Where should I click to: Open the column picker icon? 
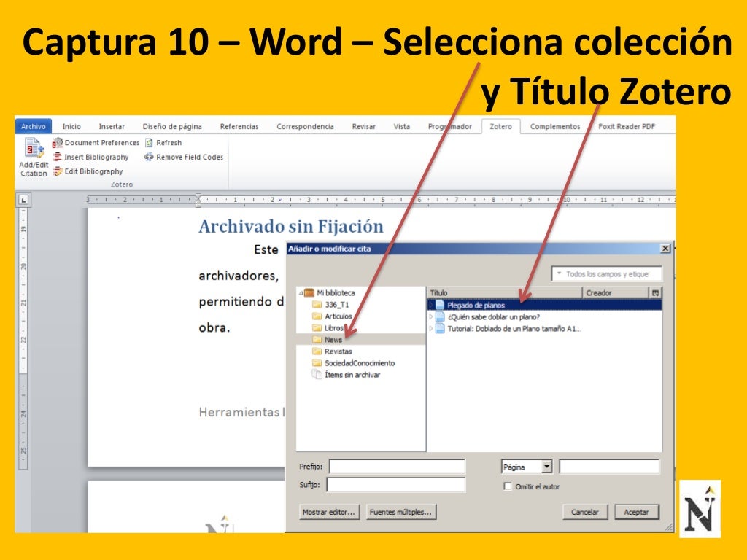tap(656, 293)
